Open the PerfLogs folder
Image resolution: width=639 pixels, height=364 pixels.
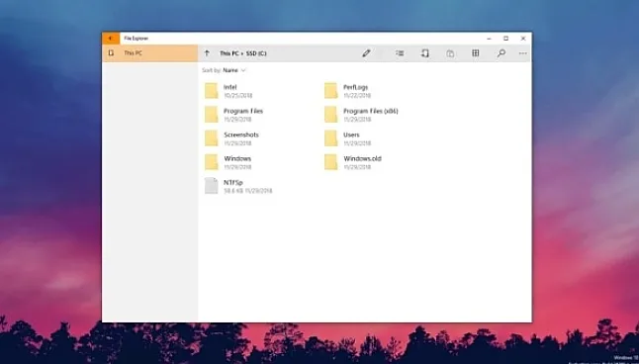tap(348, 91)
